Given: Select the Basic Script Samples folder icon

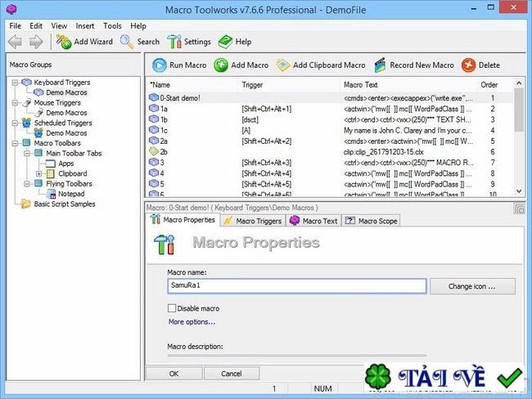Looking at the screenshot, I should pyautogui.click(x=26, y=204).
